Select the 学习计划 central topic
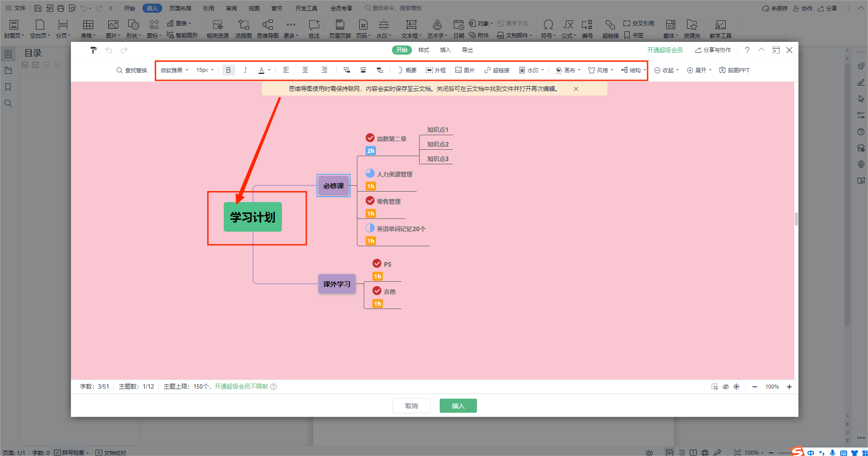This screenshot has width=868, height=456. (x=253, y=217)
